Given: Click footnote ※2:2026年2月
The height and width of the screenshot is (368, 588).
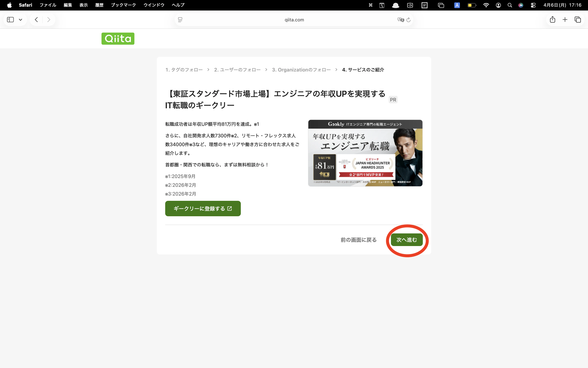Looking at the screenshot, I should tap(181, 185).
